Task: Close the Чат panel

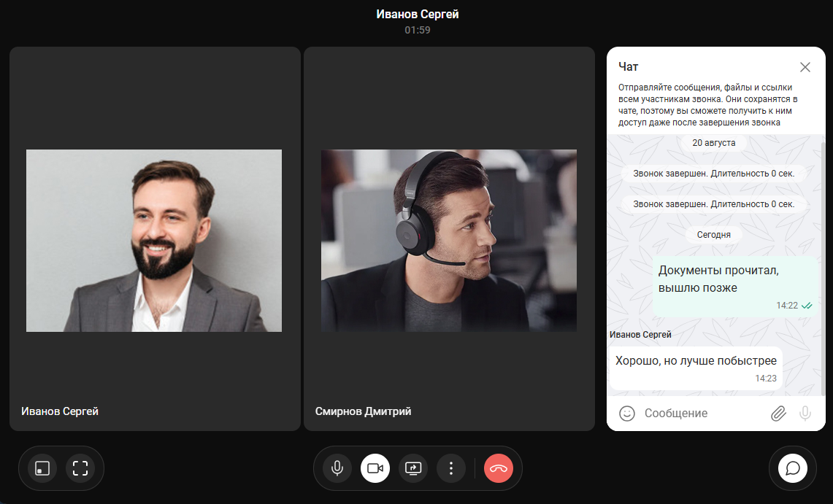Action: click(805, 67)
